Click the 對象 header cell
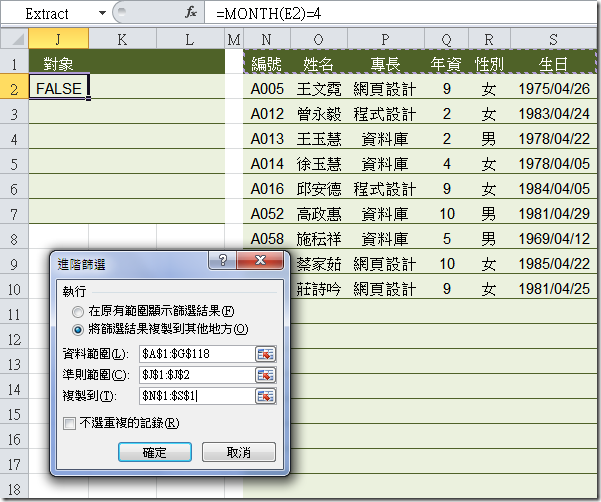601x502 pixels. [x=59, y=62]
